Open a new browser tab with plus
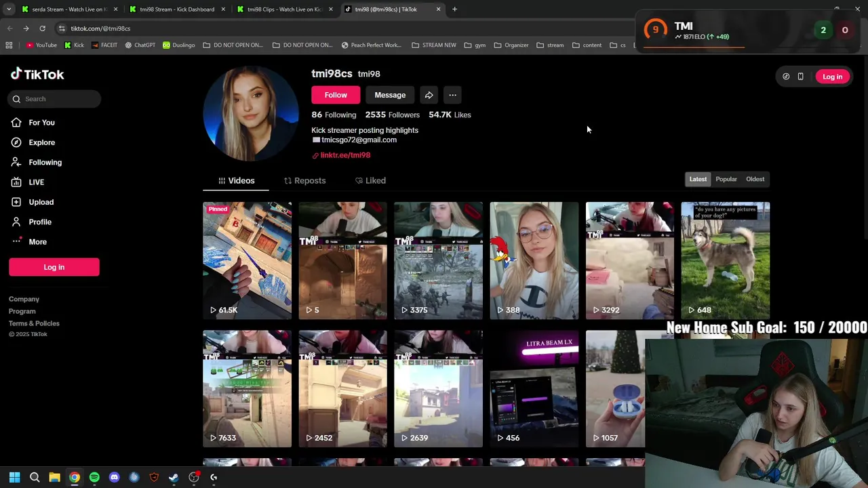This screenshot has height=488, width=868. click(x=454, y=9)
